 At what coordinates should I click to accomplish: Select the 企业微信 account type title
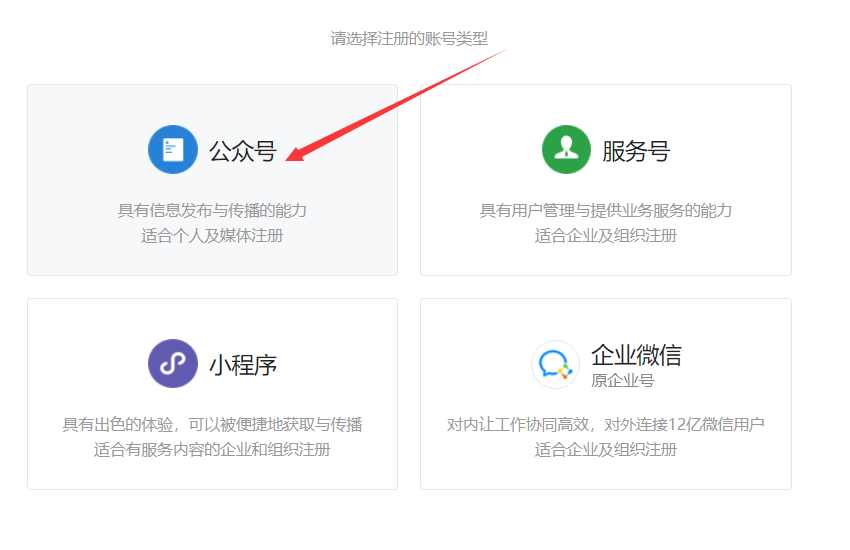(636, 355)
